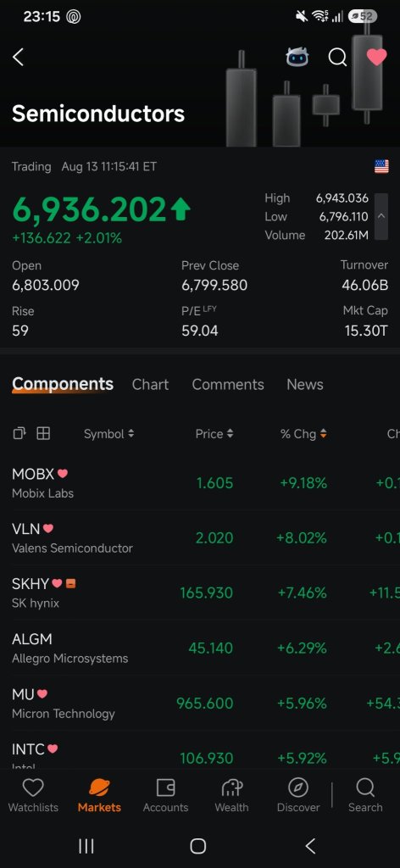Switch to grid view icon
400x868 pixels.
click(43, 433)
